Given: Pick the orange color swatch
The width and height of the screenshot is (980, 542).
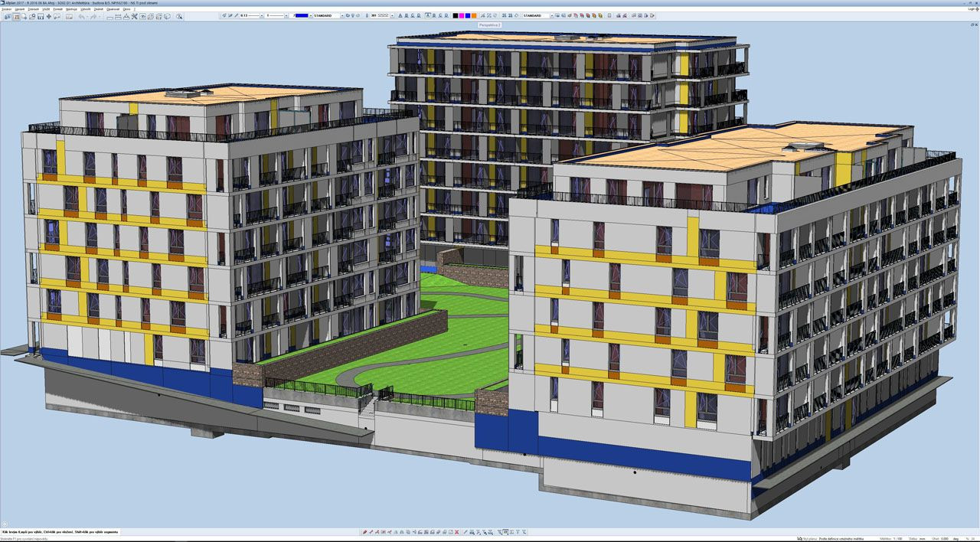Looking at the screenshot, I should click(x=474, y=16).
